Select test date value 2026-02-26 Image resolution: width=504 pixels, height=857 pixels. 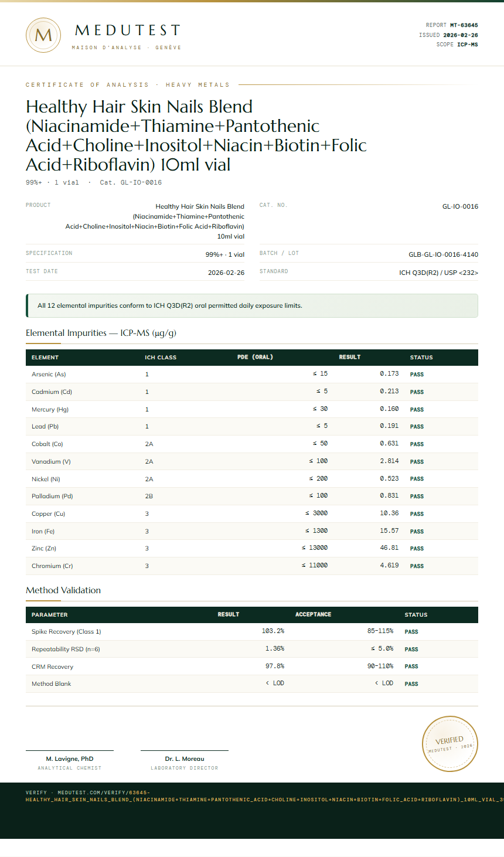click(226, 273)
